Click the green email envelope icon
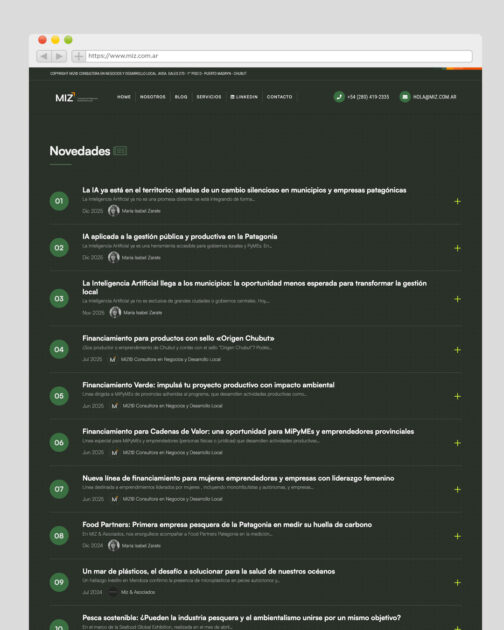 coord(405,97)
